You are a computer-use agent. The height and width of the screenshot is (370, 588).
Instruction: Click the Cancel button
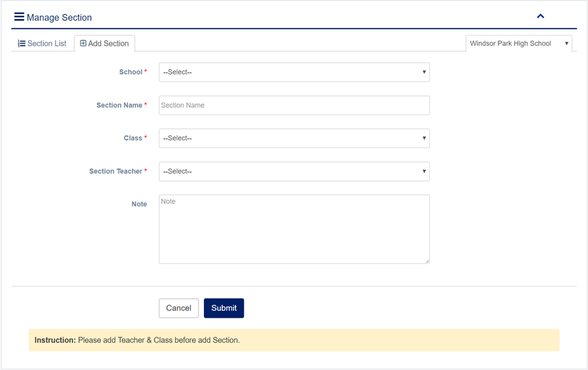tap(178, 308)
